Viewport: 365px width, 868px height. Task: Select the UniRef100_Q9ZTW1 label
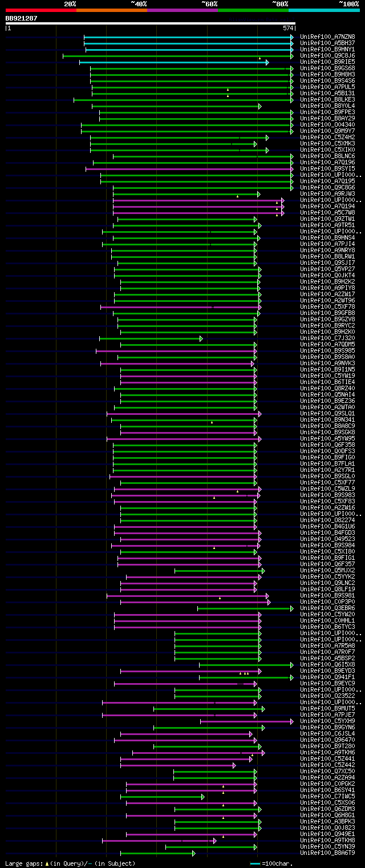coord(327,219)
